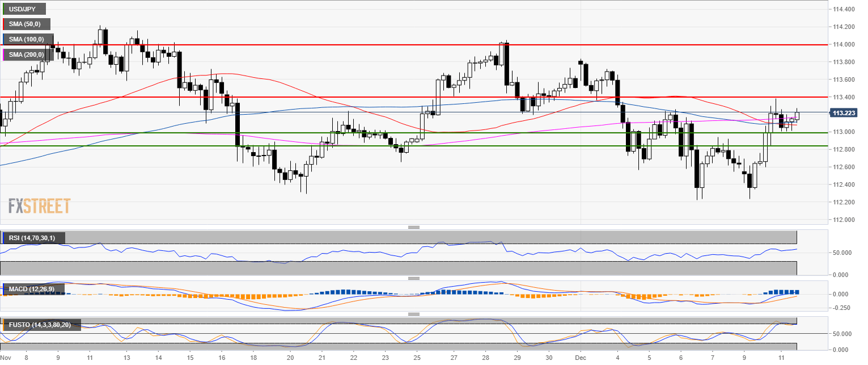Click the resize handle above MACD pane
Image resolution: width=868 pixels, height=365 pixels.
click(414, 278)
